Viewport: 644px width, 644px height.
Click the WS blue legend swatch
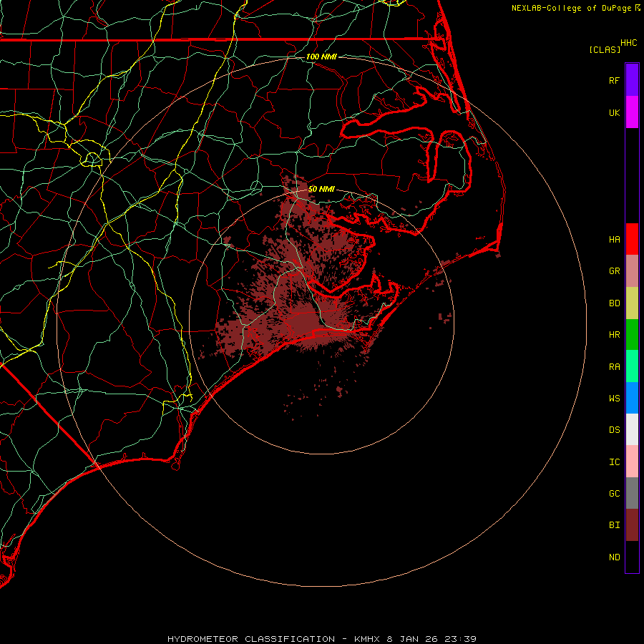tap(632, 398)
